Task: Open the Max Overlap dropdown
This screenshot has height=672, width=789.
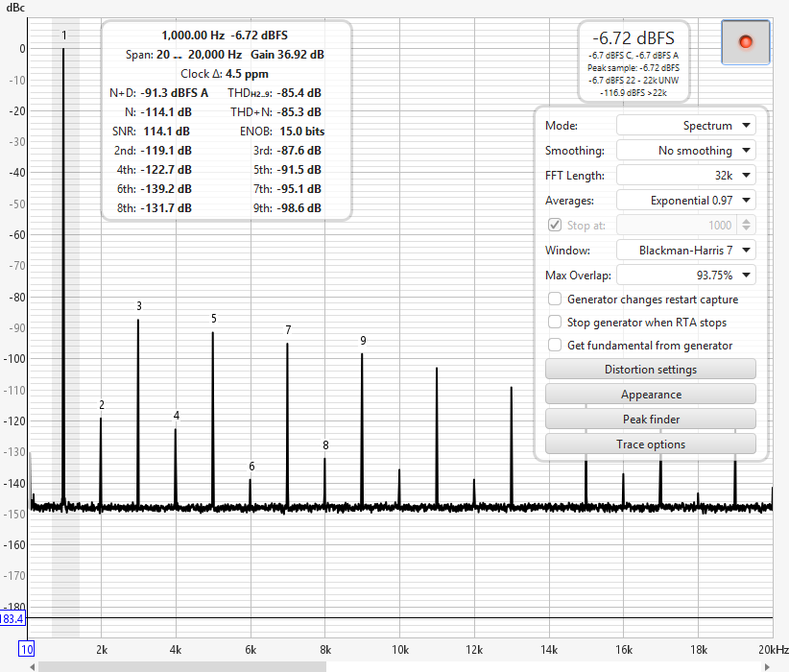Action: point(686,275)
